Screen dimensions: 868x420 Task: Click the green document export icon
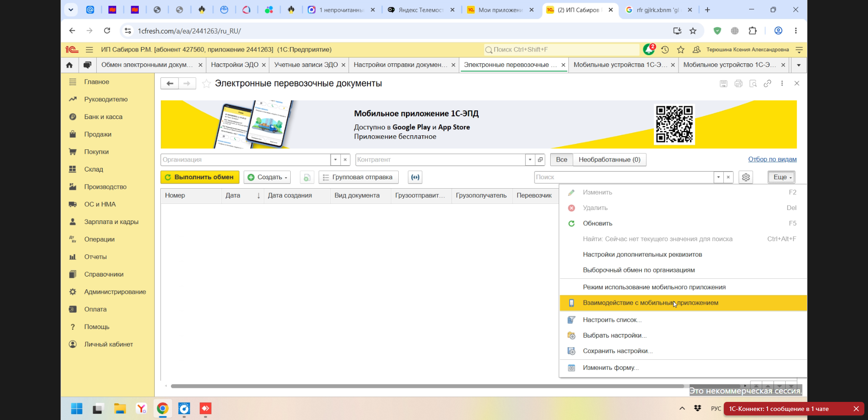307,177
